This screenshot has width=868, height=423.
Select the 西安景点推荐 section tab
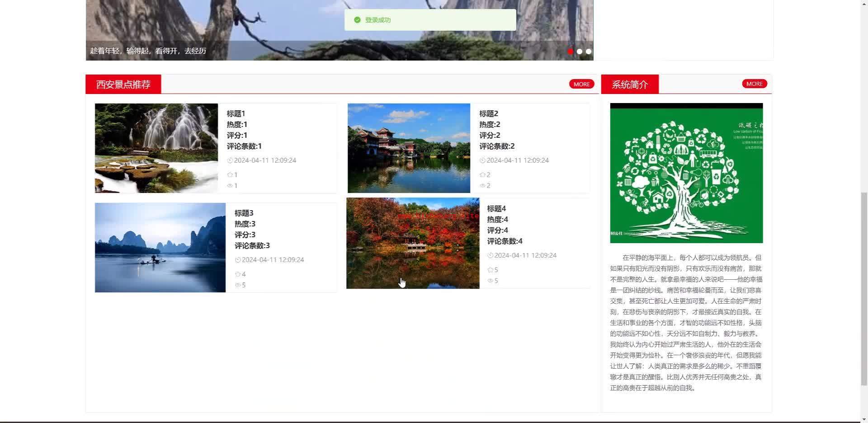123,85
